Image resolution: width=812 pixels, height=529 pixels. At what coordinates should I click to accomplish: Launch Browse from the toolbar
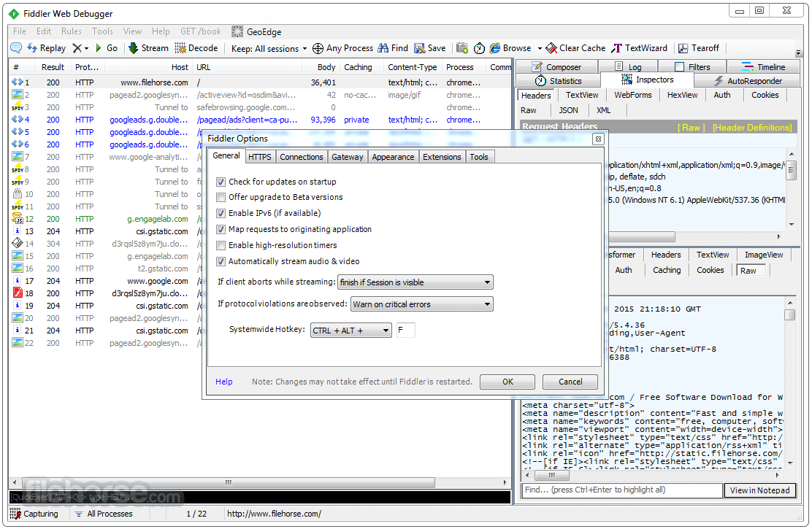[510, 48]
